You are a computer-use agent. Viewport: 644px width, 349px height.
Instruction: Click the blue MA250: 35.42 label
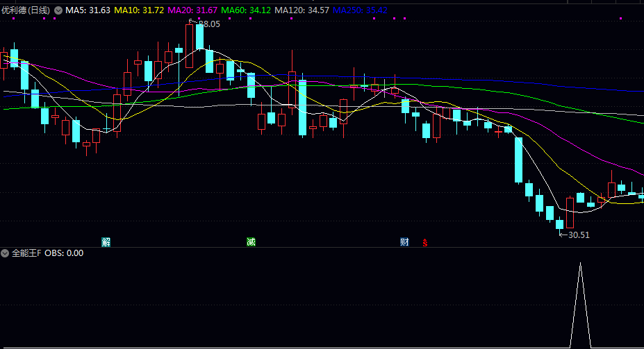tap(360, 10)
